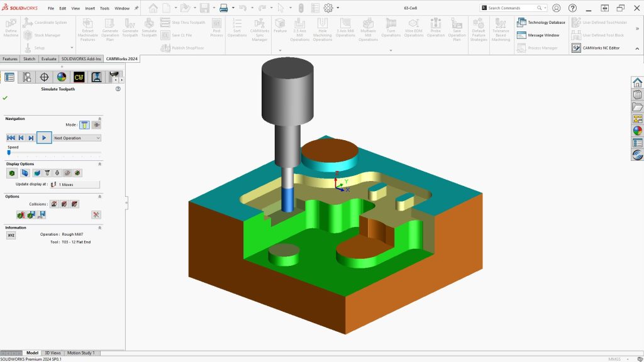The width and height of the screenshot is (644, 362).
Task: Open the Technology Database
Action: click(x=541, y=23)
